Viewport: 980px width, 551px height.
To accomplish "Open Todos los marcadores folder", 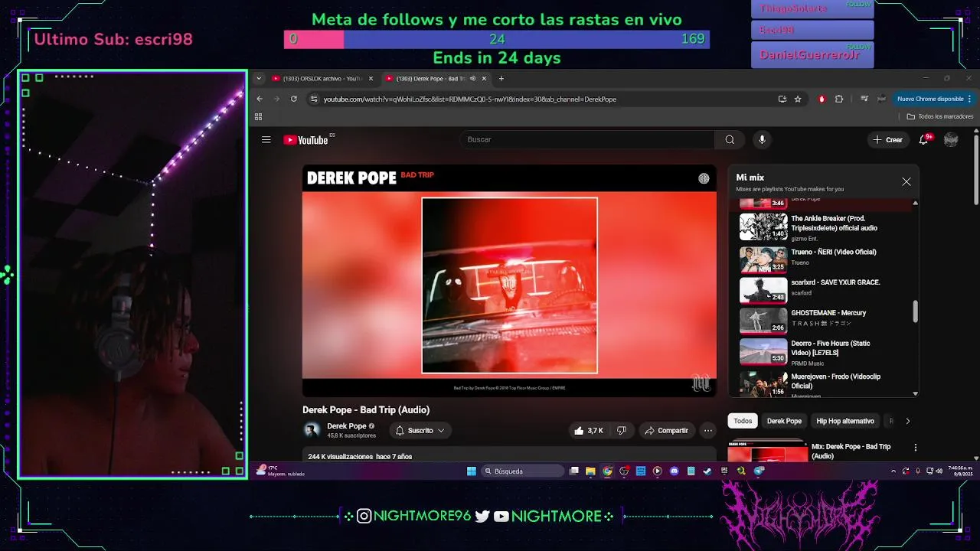I will coord(940,117).
